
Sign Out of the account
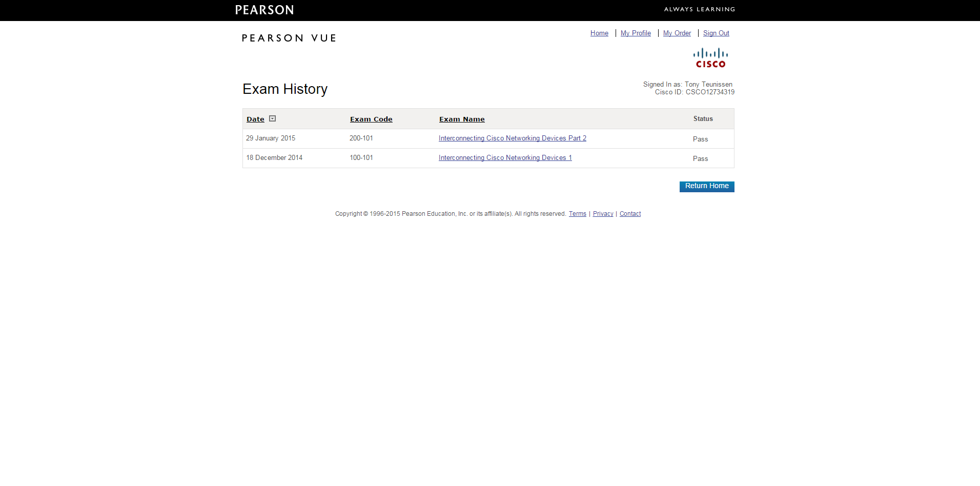[716, 33]
